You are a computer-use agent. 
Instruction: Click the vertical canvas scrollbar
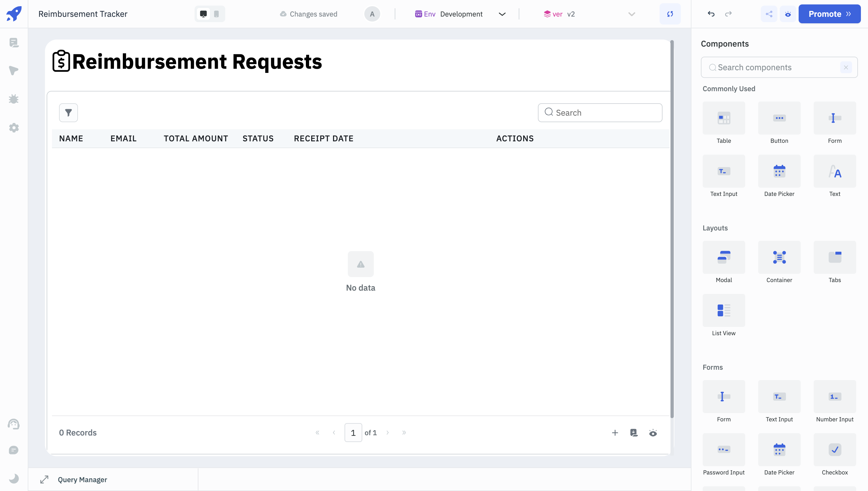point(672,229)
